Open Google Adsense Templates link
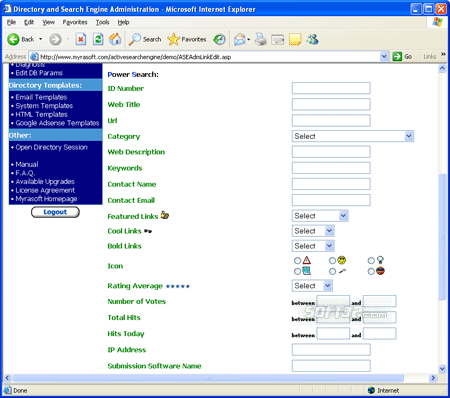Screen dimensions: 450x398 tap(57, 123)
